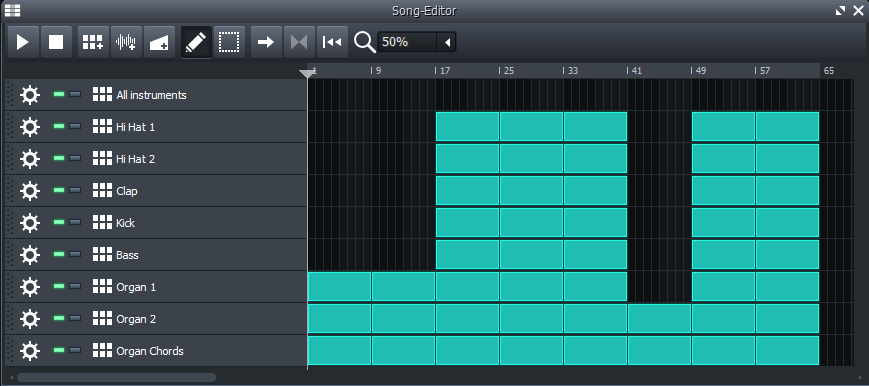
Task: Click timeline at bar 41 marker
Action: pyautogui.click(x=634, y=71)
